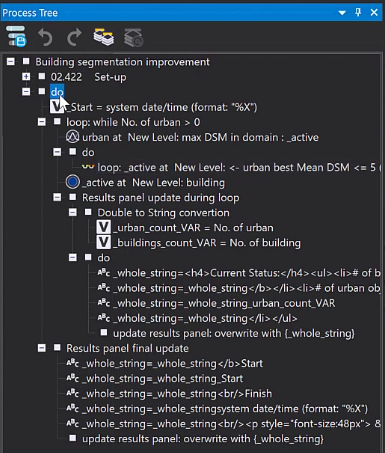Image resolution: width=385 pixels, height=453 pixels.
Task: Pin the Process Tree panel
Action: (358, 13)
